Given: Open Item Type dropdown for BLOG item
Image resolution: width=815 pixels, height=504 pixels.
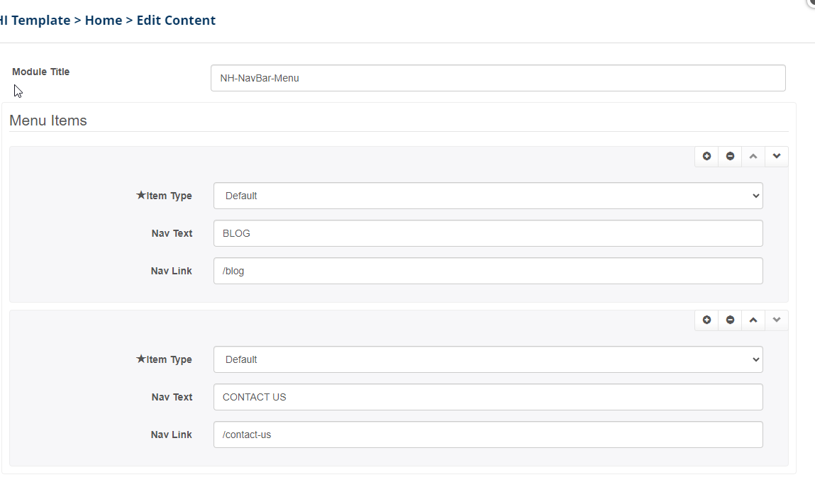Looking at the screenshot, I should 488,196.
